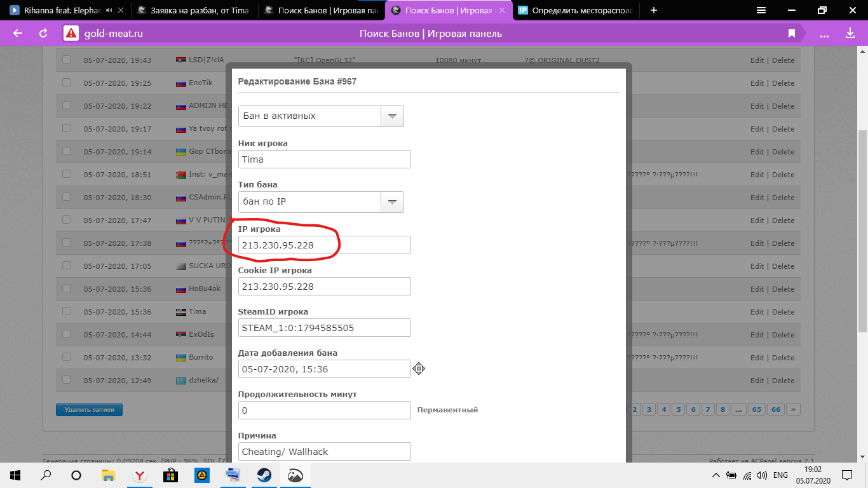
Task: Mute audio on the Rihanna tab speaker icon
Action: [109, 10]
